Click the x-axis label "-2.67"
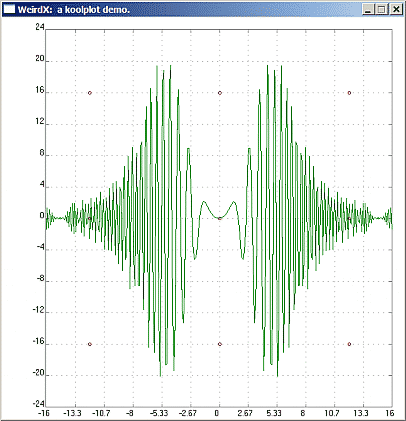This screenshot has height=421, width=406. coord(187,413)
